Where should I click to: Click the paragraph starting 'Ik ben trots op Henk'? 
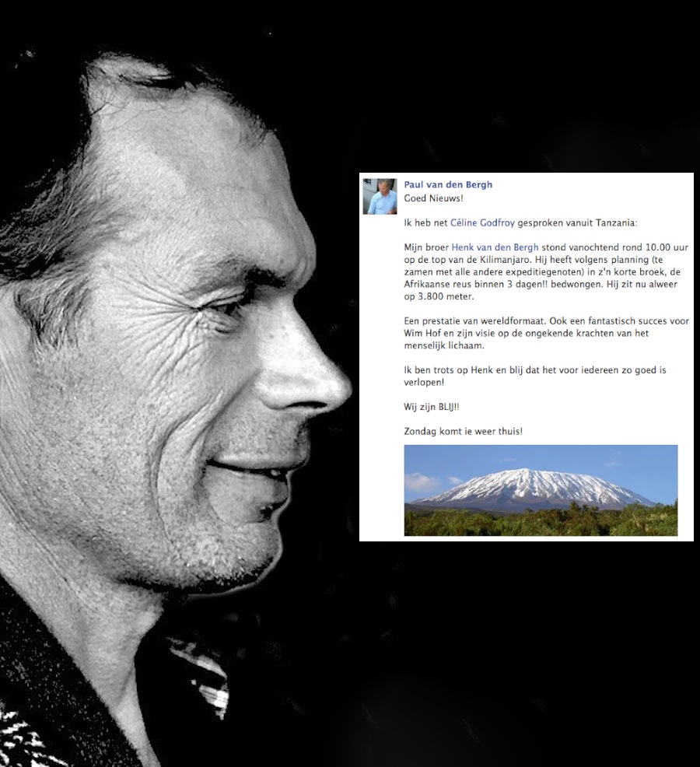pos(535,376)
